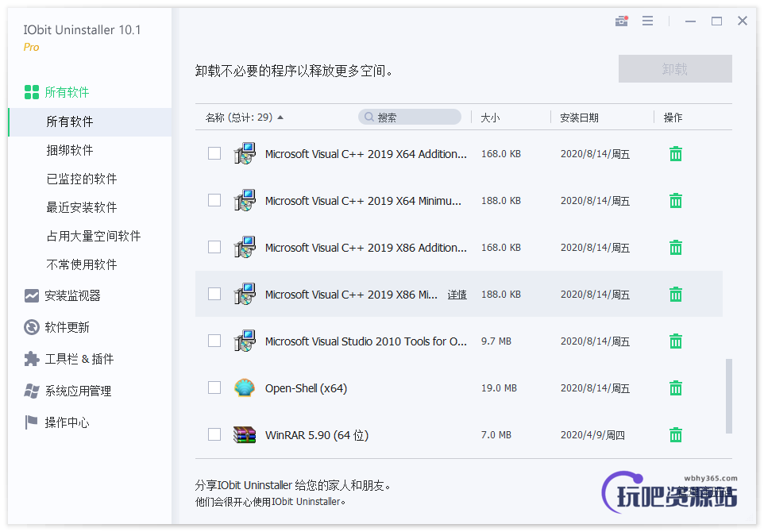Show 最近安装软件 list

click(82, 207)
